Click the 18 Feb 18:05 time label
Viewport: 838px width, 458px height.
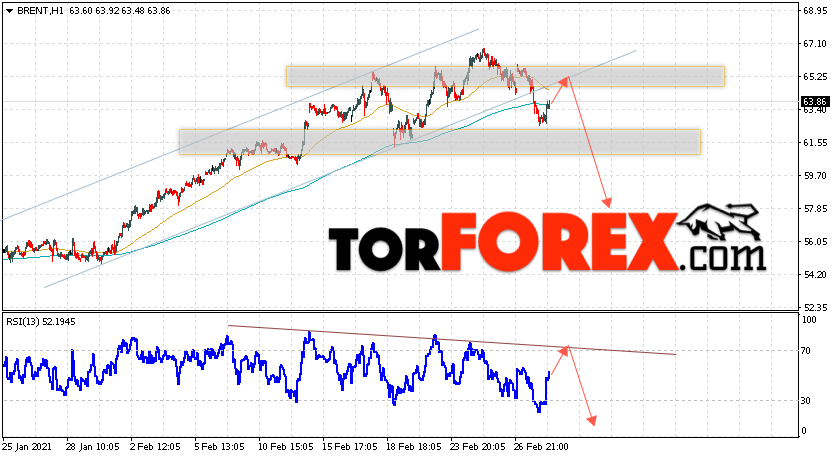[x=414, y=447]
